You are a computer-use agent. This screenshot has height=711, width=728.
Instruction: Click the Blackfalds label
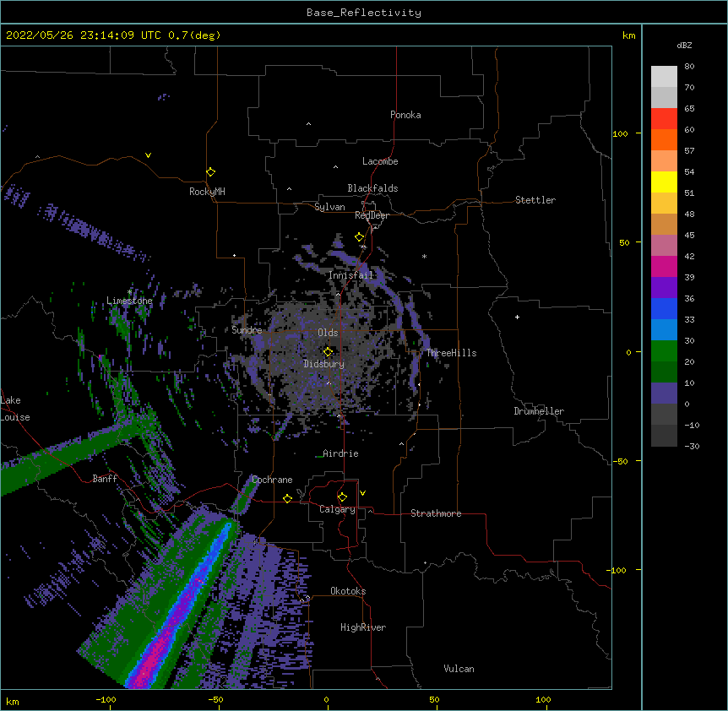click(x=372, y=188)
